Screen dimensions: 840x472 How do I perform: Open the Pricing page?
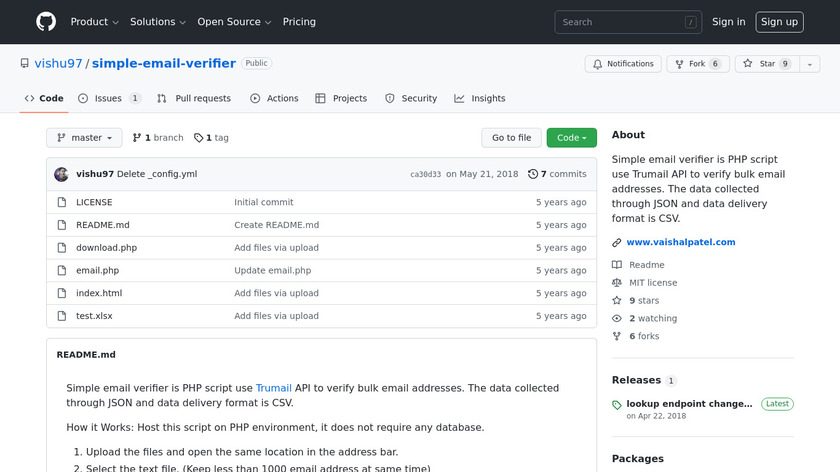pyautogui.click(x=299, y=22)
